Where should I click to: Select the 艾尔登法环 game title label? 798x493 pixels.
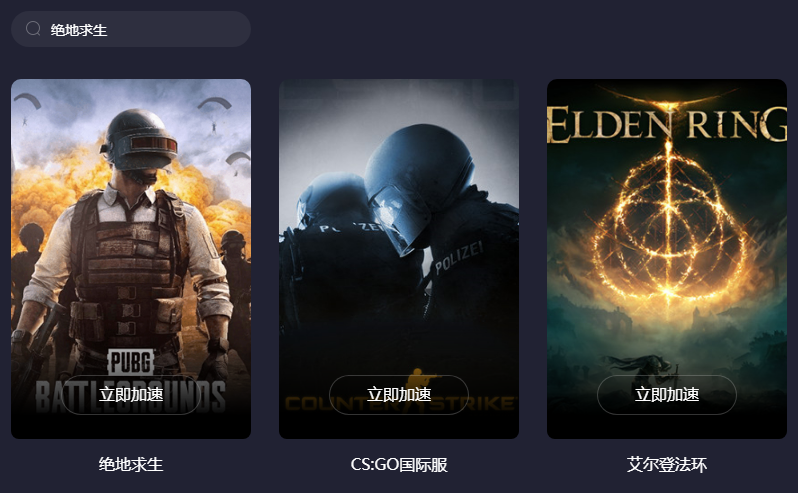(667, 464)
